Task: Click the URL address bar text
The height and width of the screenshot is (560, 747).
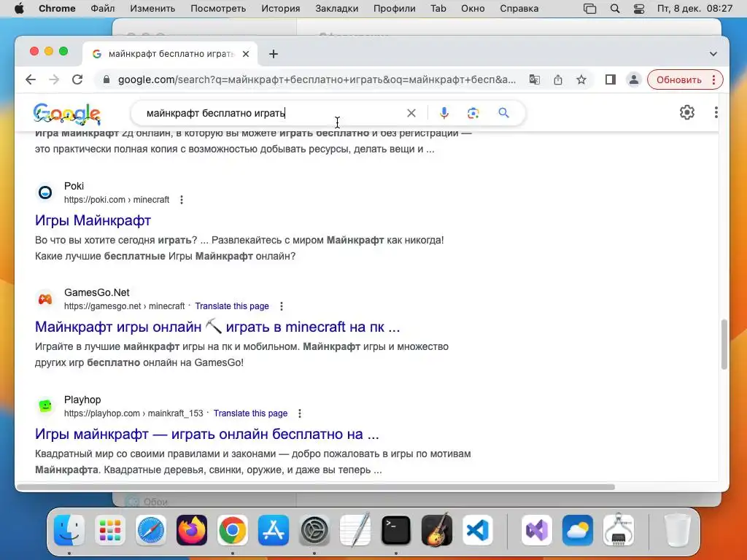Action: (317, 79)
